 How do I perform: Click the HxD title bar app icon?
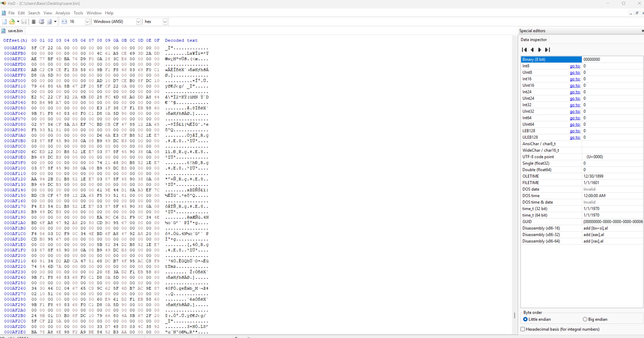click(3, 3)
